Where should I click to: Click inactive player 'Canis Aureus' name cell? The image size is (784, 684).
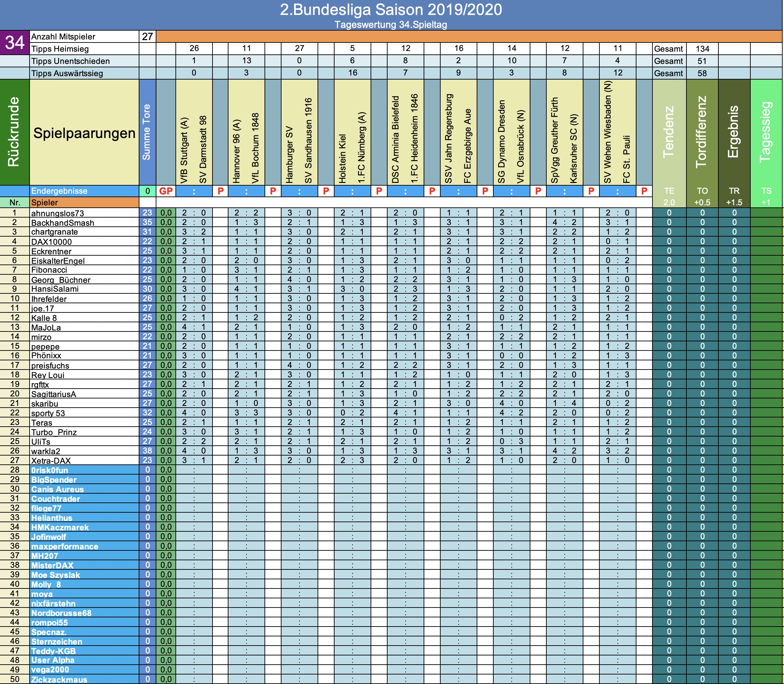84,489
